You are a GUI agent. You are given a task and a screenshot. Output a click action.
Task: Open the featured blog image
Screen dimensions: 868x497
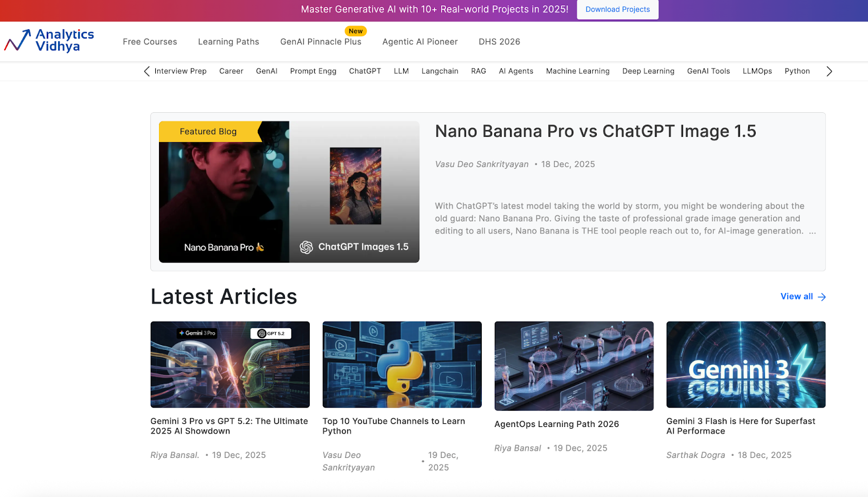coord(289,192)
